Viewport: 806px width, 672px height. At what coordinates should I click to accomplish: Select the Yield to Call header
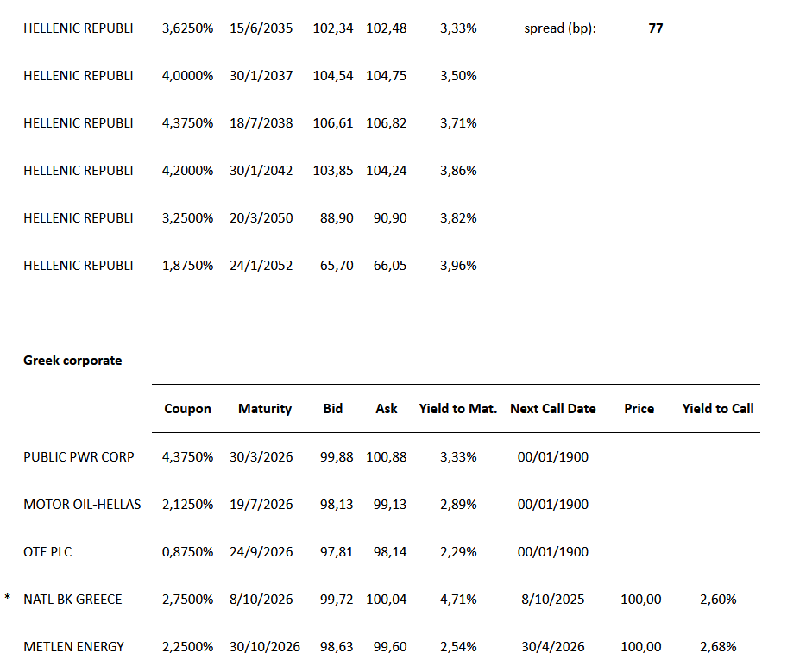pos(718,409)
